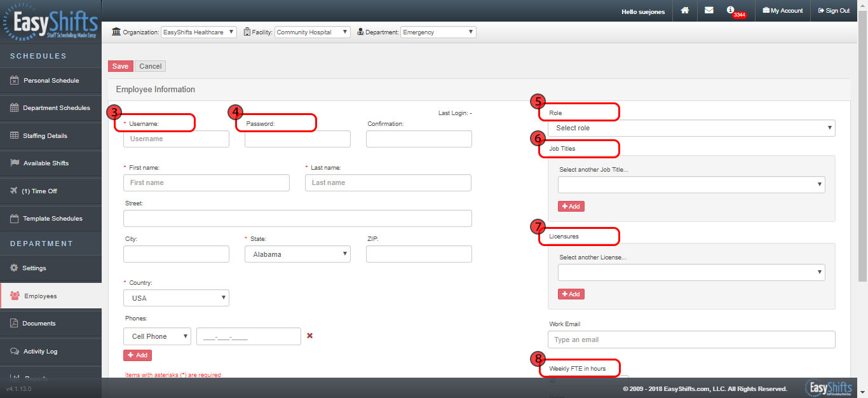Add another phone with Add button
Viewport: 868px width, 398px height.
(137, 355)
